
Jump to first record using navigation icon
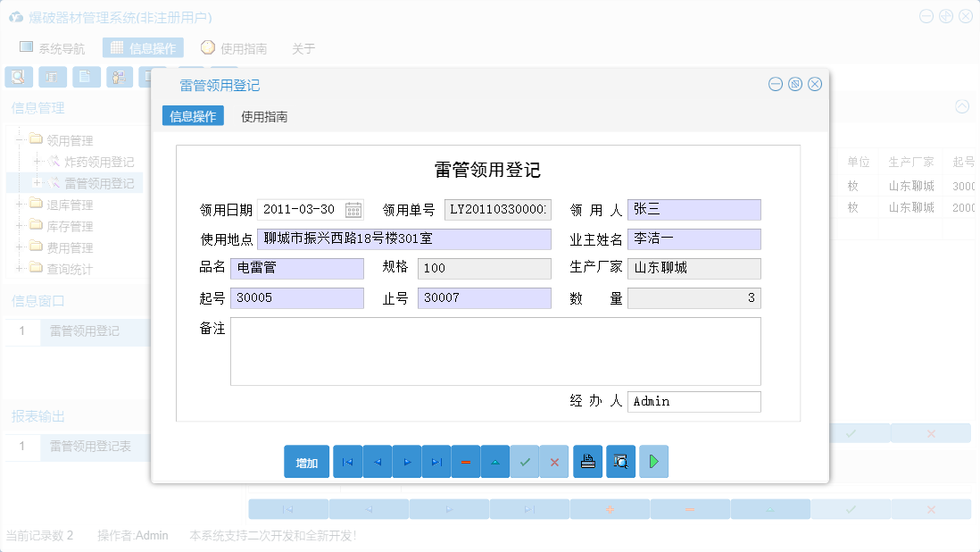point(347,461)
